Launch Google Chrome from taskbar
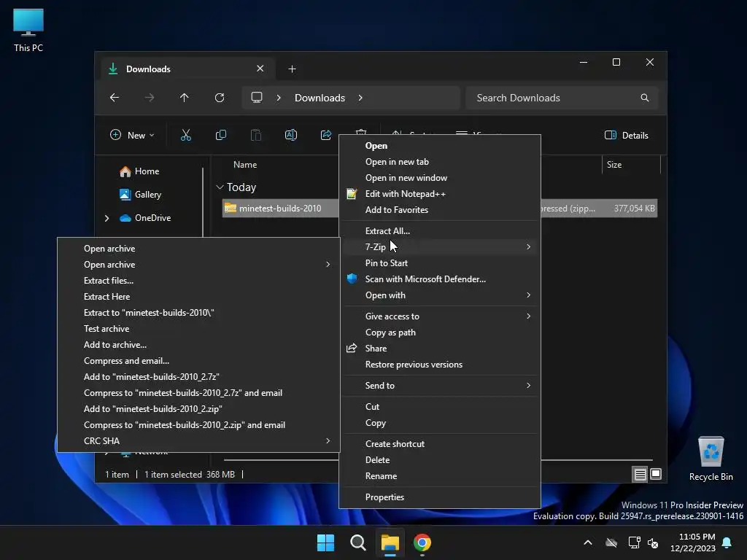Image resolution: width=747 pixels, height=560 pixels. point(422,542)
